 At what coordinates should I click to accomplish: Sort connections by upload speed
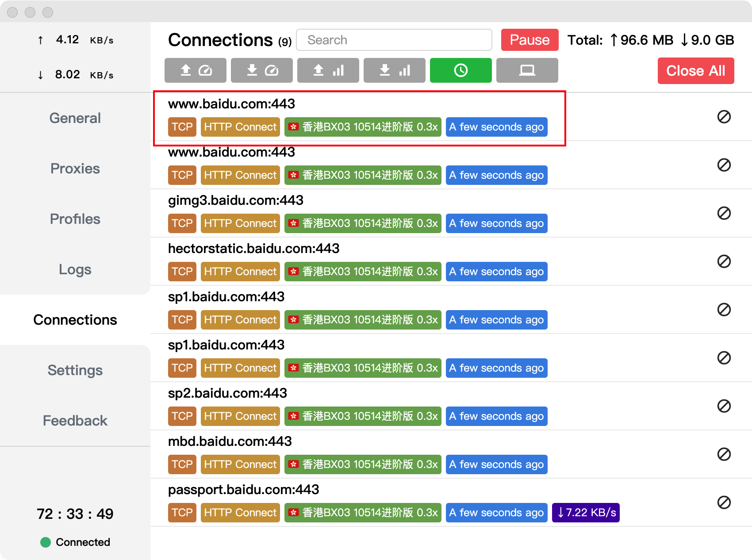point(195,70)
